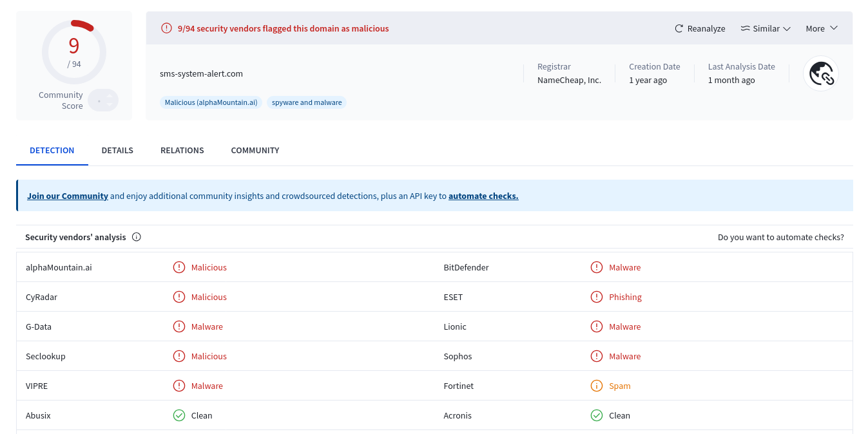The image size is (868, 434).
Task: Open the COMMUNITY tab
Action: [255, 150]
